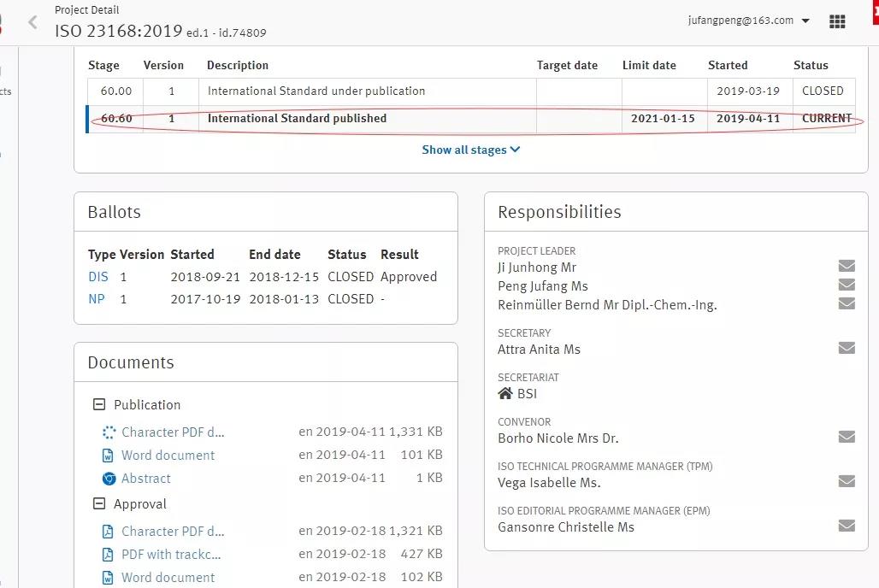Email convenor Borho Nicole
The height and width of the screenshot is (588, 879).
coord(847,437)
